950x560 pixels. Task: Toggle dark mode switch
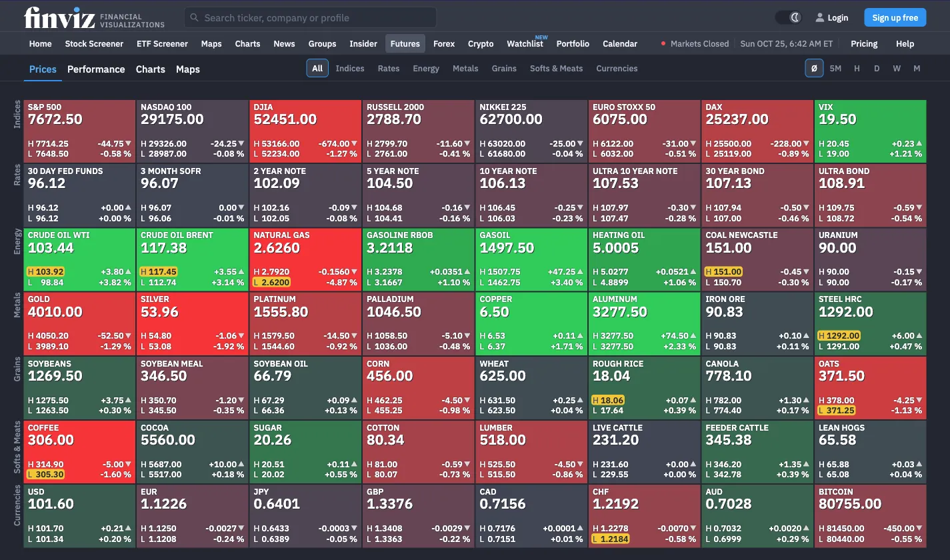tap(788, 17)
